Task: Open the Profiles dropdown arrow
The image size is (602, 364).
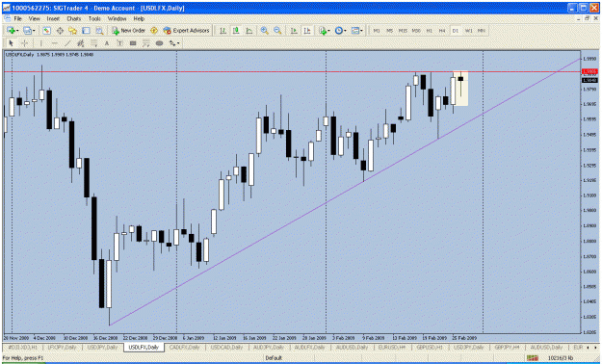Action: 34,31
